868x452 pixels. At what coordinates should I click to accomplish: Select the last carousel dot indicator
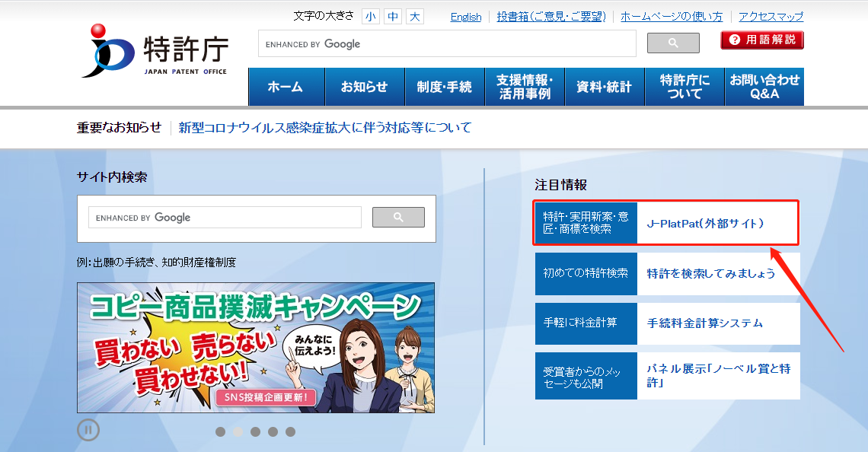(x=290, y=431)
